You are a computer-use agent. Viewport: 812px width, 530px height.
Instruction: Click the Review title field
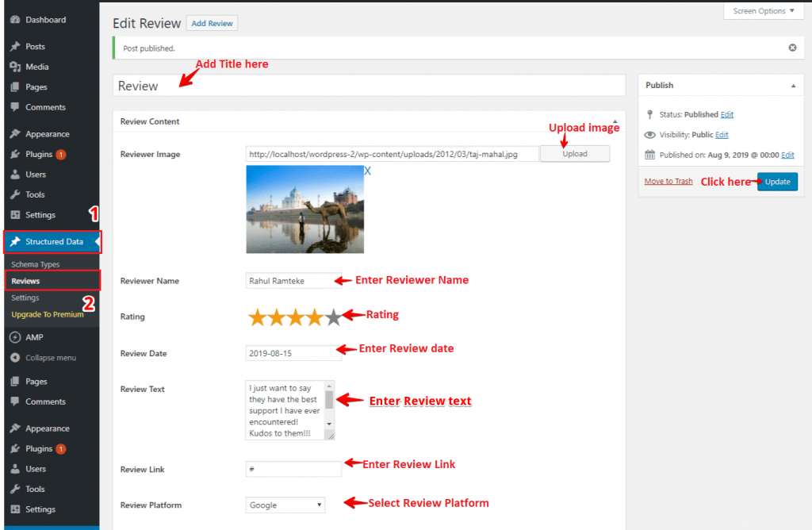tap(370, 86)
